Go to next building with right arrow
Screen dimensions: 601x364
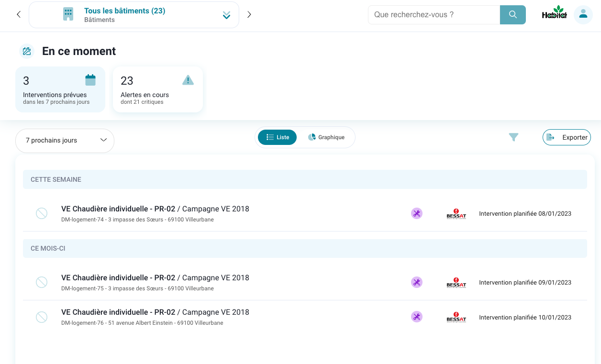coord(249,15)
